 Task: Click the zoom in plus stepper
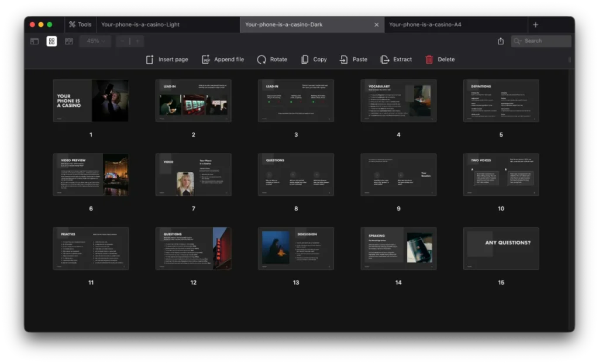[137, 41]
